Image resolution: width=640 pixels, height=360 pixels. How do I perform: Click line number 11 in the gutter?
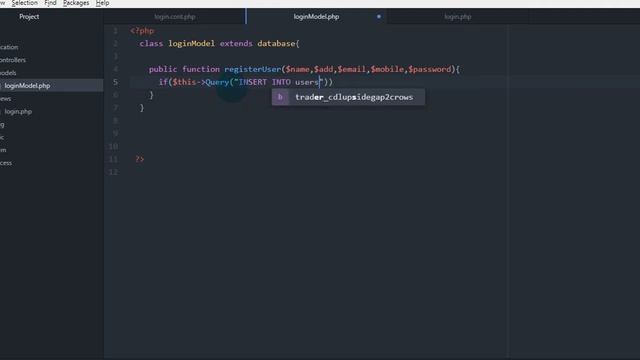pos(113,159)
